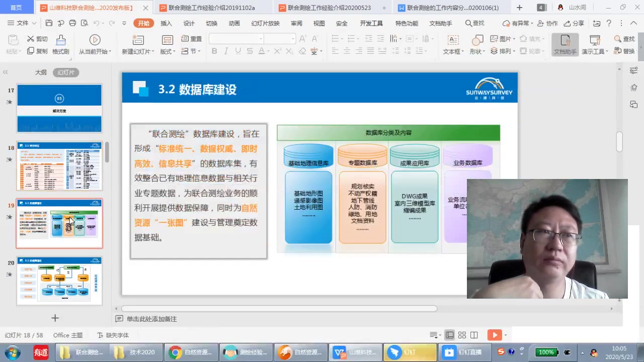The width and height of the screenshot is (644, 362).
Task: Click the 新建幻灯片 new slide icon
Action: point(138,40)
